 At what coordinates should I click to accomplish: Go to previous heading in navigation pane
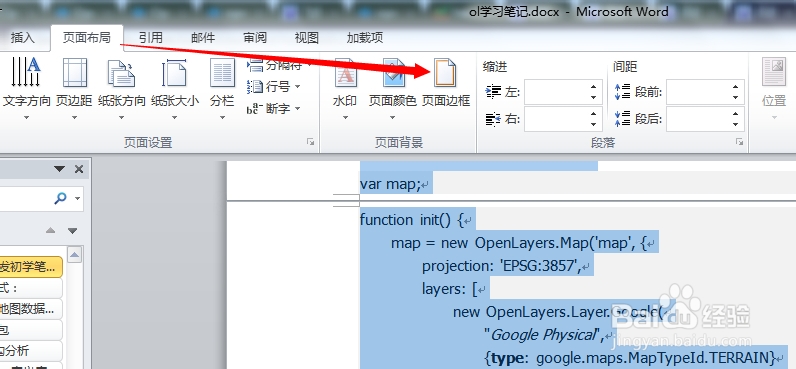pyautogui.click(x=50, y=230)
